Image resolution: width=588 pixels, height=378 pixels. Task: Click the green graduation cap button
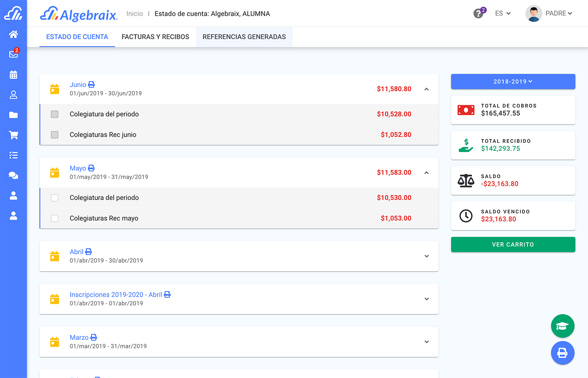coord(562,326)
